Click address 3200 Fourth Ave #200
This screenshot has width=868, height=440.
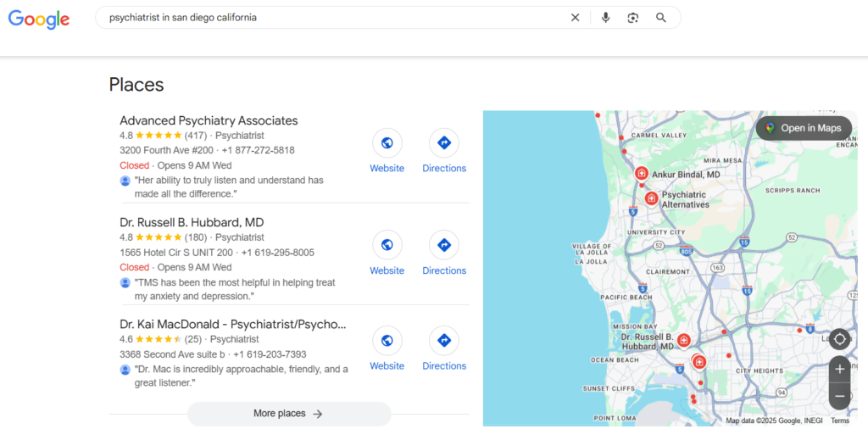point(166,151)
